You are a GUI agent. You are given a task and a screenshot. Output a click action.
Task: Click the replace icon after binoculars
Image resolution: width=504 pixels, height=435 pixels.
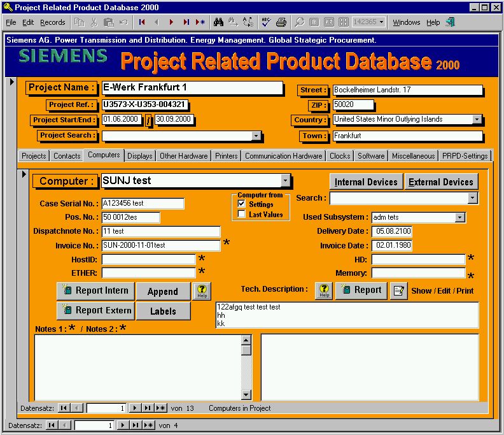[233, 22]
